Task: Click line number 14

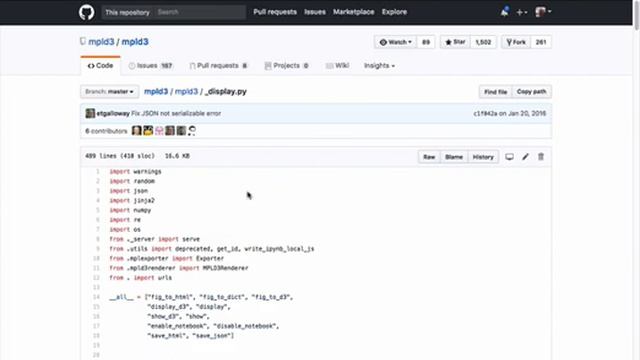Action: [96, 297]
